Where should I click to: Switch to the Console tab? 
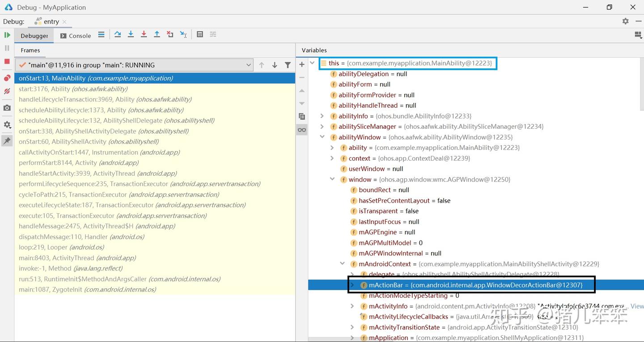point(75,36)
